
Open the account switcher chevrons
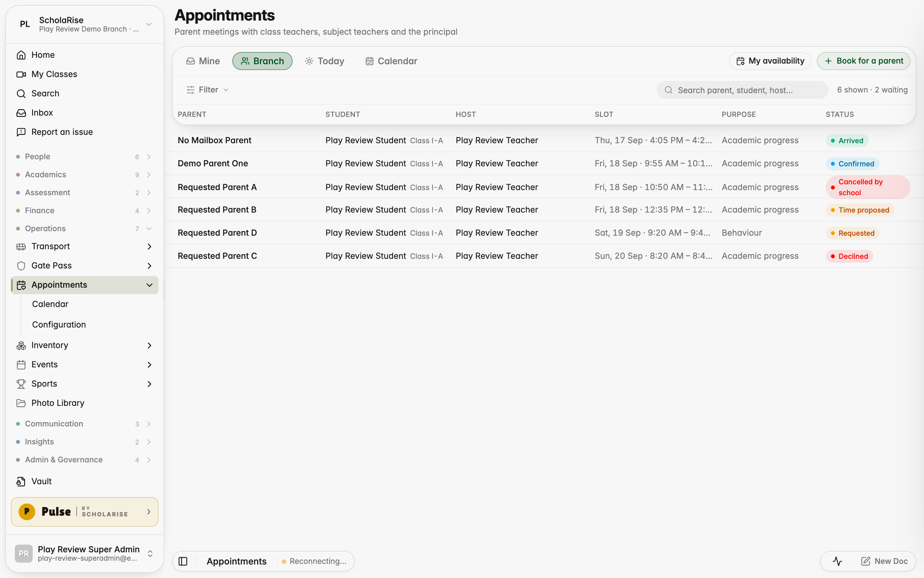point(150,554)
